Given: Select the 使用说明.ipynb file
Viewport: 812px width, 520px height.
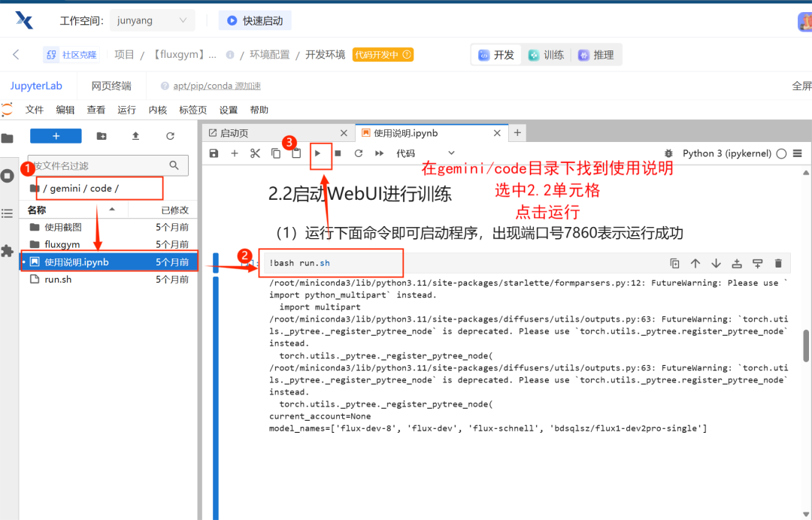Looking at the screenshot, I should [x=109, y=262].
